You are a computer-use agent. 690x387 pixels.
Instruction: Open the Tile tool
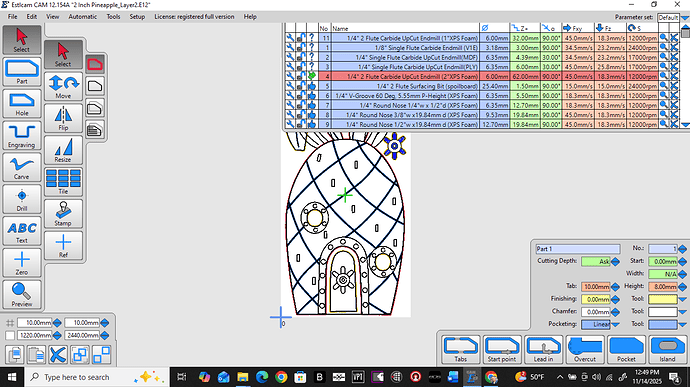pos(63,182)
